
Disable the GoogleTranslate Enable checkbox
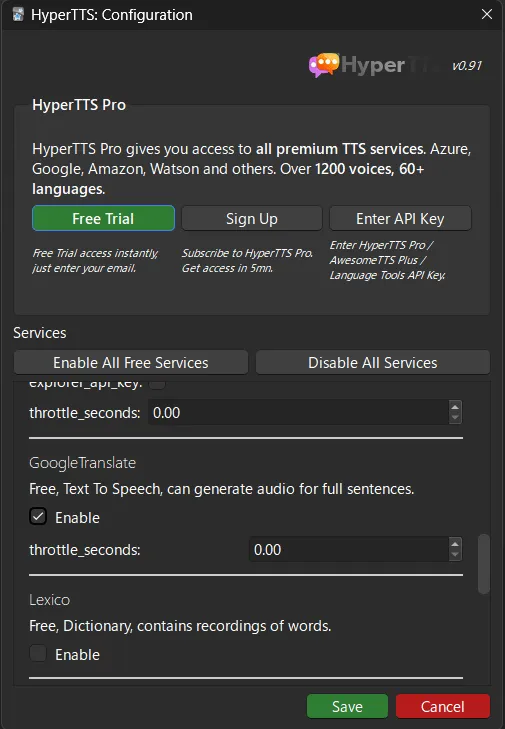[38, 517]
